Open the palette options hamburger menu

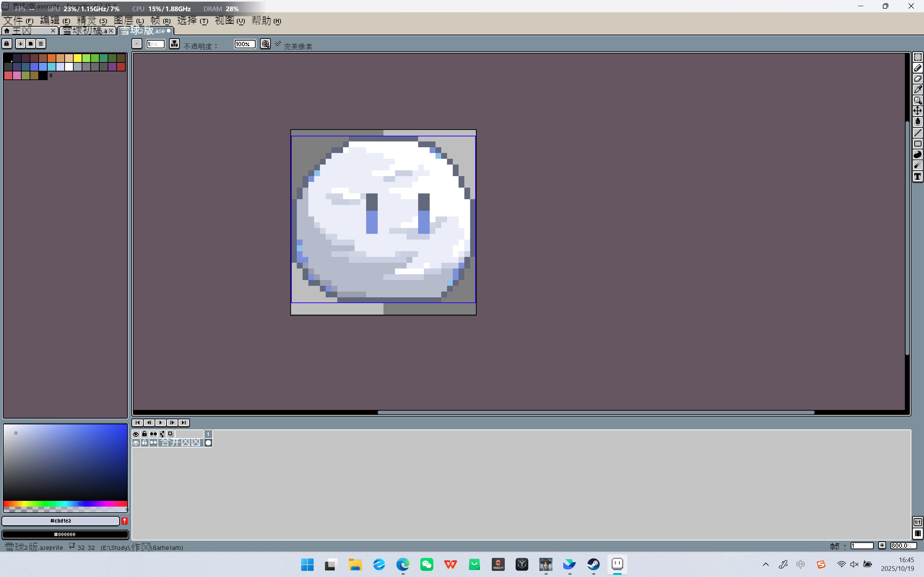tap(41, 44)
